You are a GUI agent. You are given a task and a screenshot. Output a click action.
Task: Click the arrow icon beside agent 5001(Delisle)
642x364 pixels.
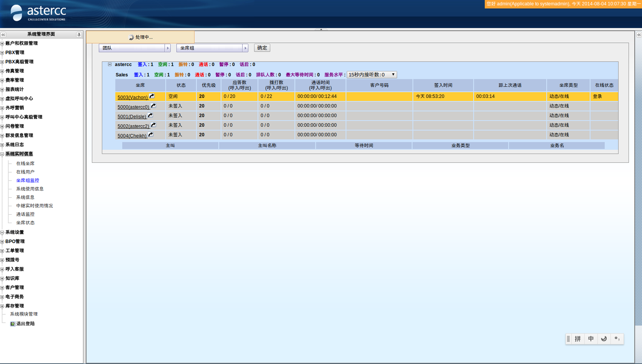pos(150,115)
